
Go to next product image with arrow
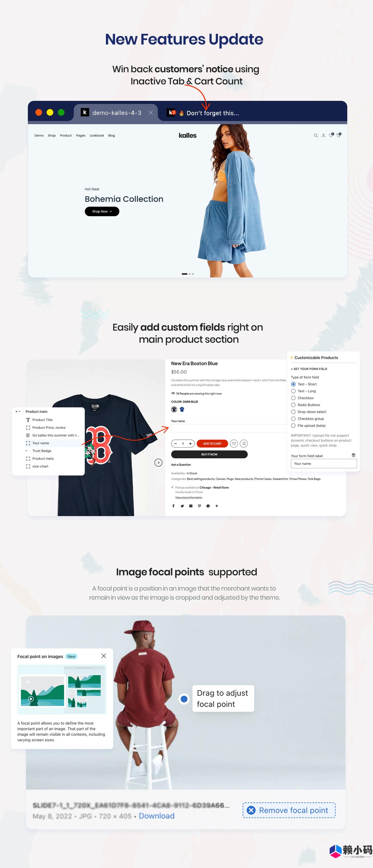158,462
